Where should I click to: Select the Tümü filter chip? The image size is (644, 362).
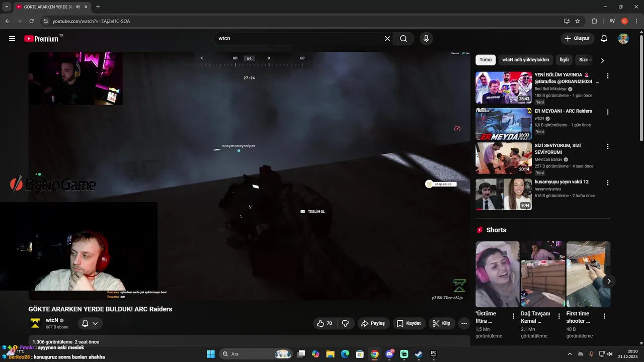[486, 60]
